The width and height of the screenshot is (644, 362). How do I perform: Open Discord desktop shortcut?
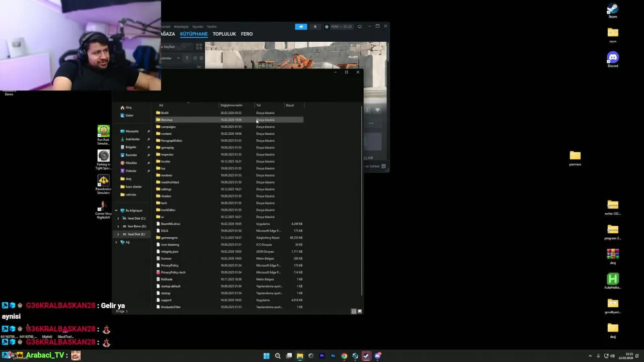point(612,59)
